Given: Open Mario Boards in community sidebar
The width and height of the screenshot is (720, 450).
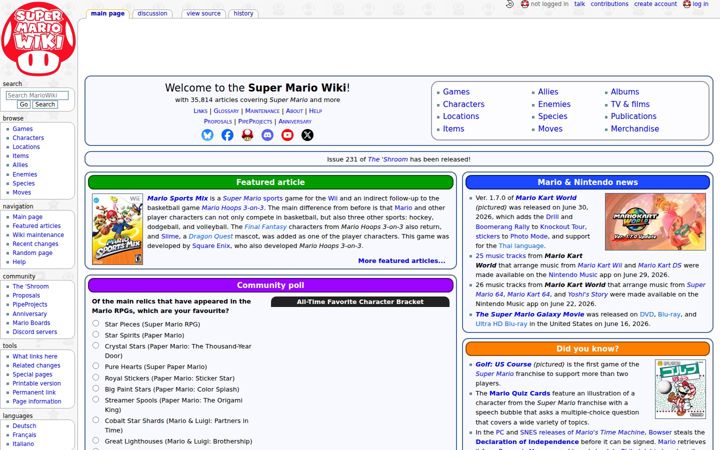Looking at the screenshot, I should coord(31,323).
